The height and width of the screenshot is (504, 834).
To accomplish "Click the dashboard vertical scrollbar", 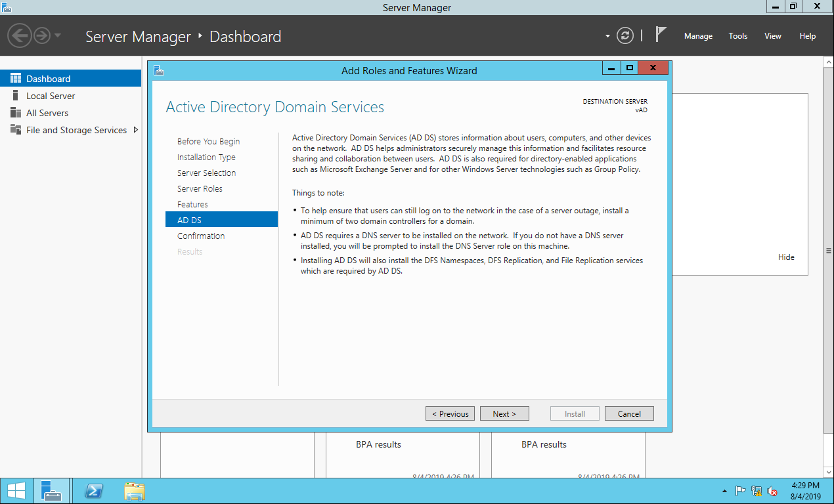I will click(x=828, y=251).
